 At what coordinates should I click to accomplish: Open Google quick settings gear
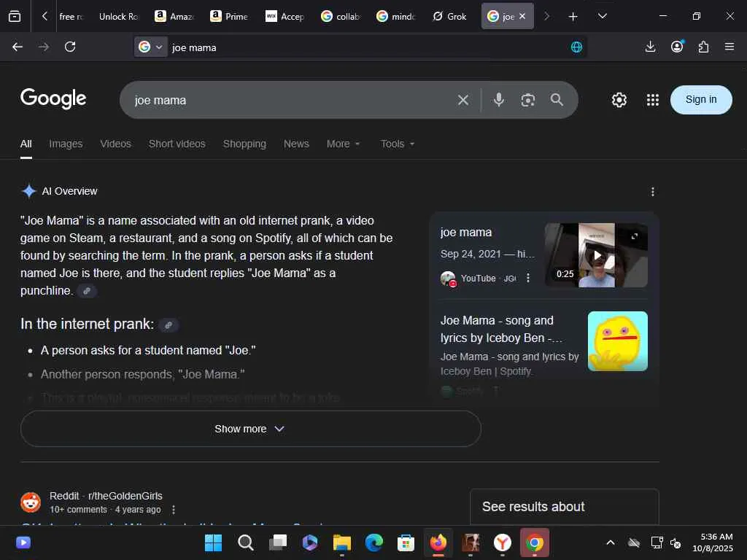(619, 100)
